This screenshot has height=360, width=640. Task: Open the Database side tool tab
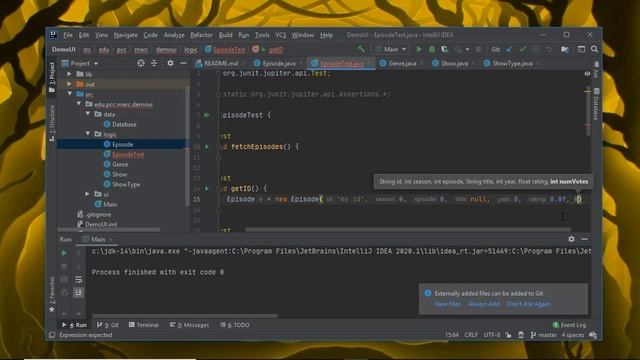point(596,103)
